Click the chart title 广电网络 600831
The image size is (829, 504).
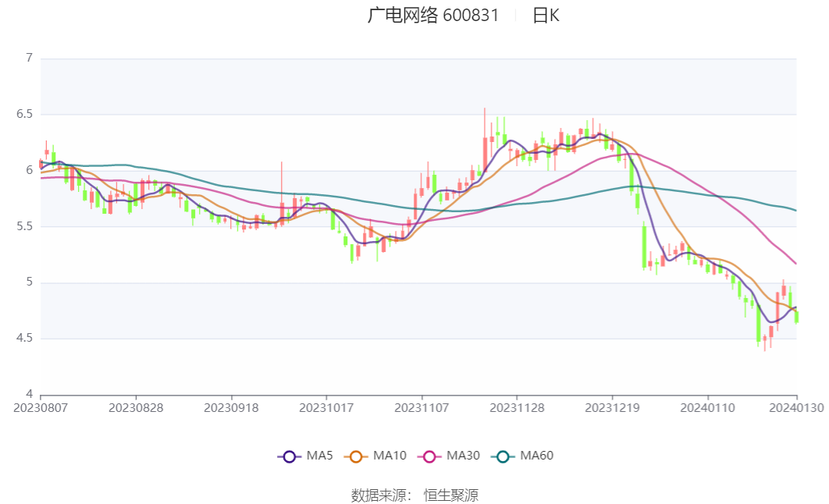tap(433, 16)
